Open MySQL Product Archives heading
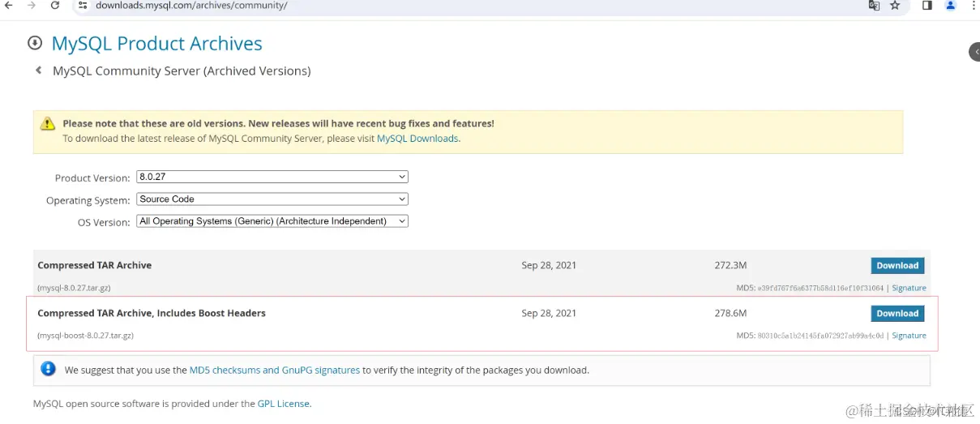Image resolution: width=980 pixels, height=424 pixels. 157,44
